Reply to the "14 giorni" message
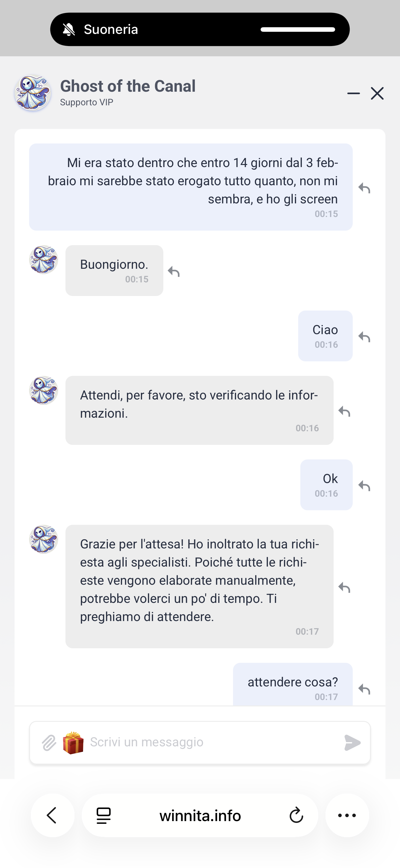 [364, 188]
